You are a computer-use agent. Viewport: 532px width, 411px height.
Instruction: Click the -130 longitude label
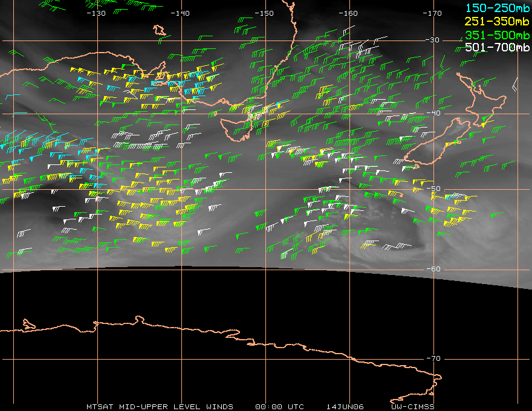[96, 13]
